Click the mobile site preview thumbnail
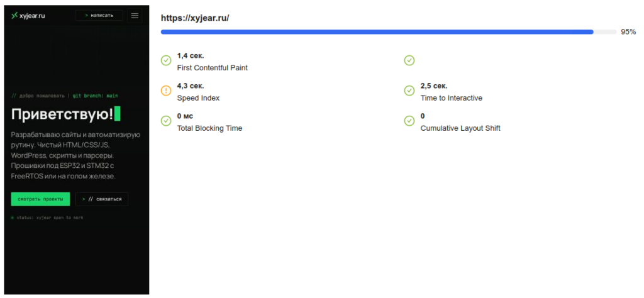644x298 pixels. pos(77,150)
